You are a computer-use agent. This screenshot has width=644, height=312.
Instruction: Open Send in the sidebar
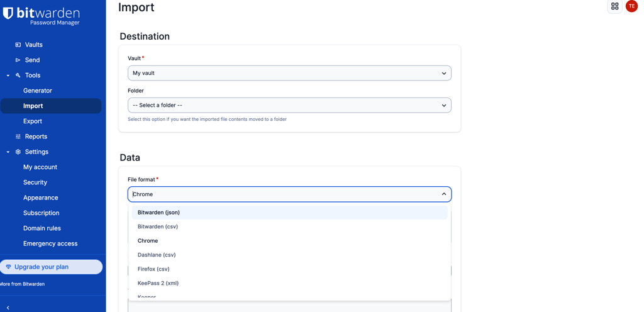coord(33,60)
